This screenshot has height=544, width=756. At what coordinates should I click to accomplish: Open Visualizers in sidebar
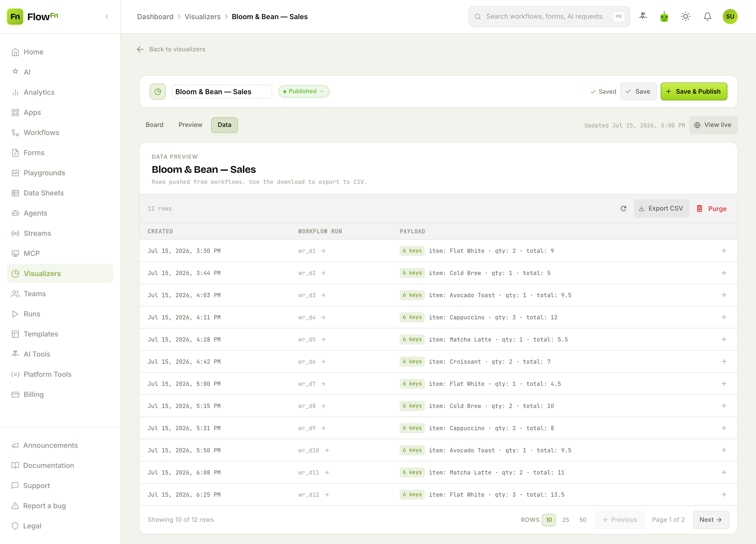click(x=60, y=274)
